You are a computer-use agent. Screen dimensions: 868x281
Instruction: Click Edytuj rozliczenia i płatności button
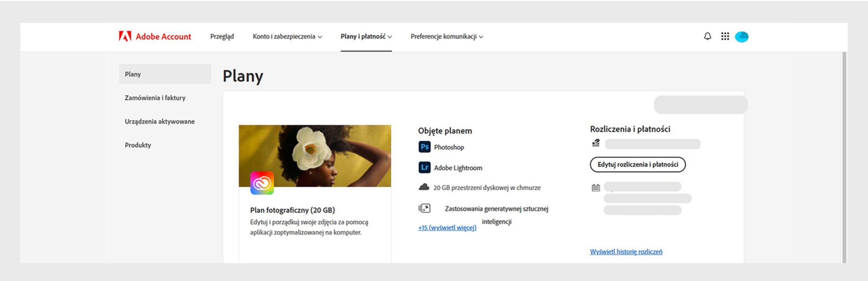coord(637,164)
